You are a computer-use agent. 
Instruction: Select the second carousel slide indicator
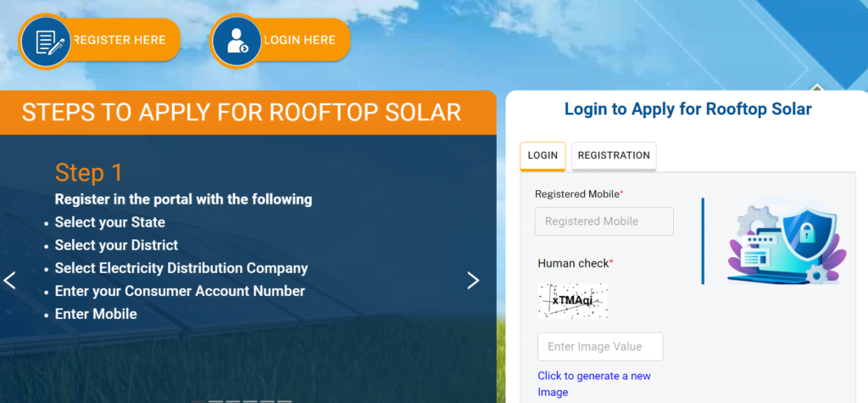pyautogui.click(x=215, y=400)
